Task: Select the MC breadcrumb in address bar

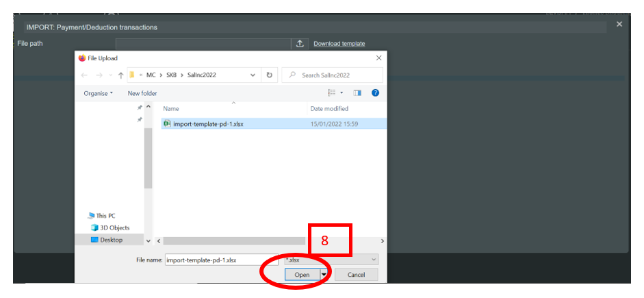Action: click(x=151, y=75)
